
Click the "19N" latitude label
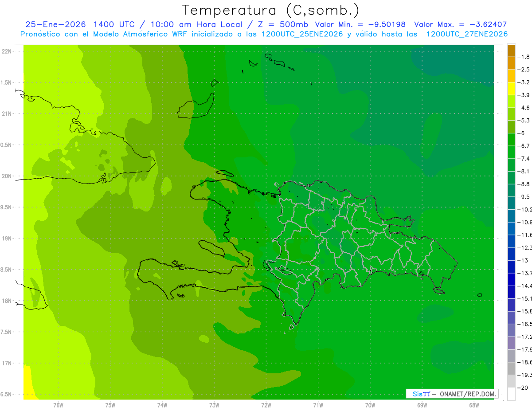[x=6, y=239]
